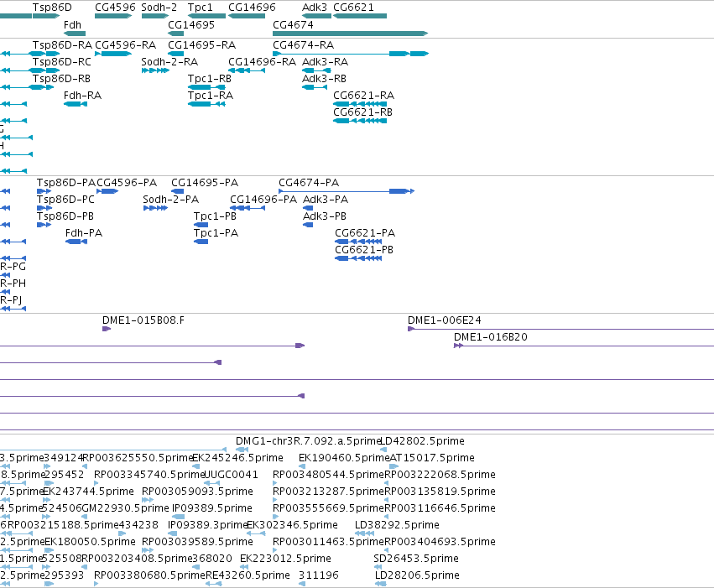The height and width of the screenshot is (588, 714).
Task: Click the CG6621-RB transcript label
Action: pos(363,112)
